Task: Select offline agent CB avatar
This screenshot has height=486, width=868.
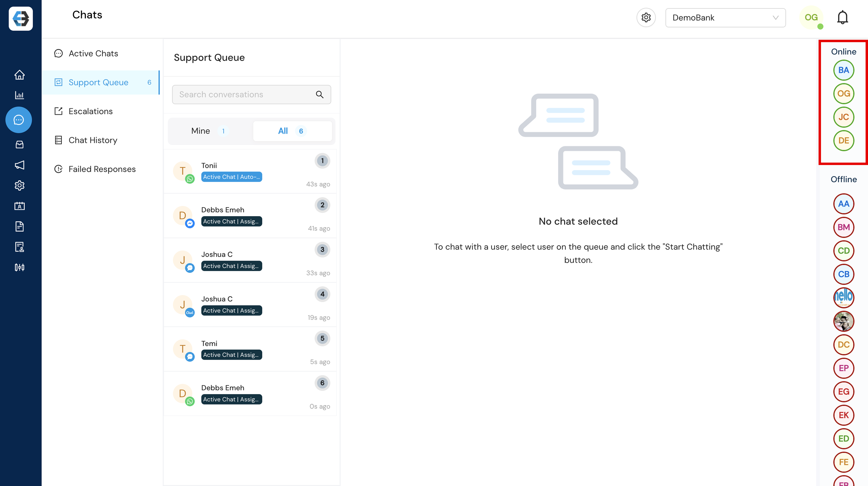Action: pyautogui.click(x=843, y=274)
